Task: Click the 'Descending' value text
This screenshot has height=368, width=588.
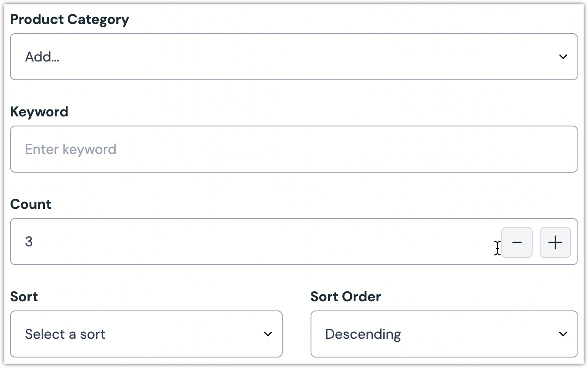Action: click(363, 334)
